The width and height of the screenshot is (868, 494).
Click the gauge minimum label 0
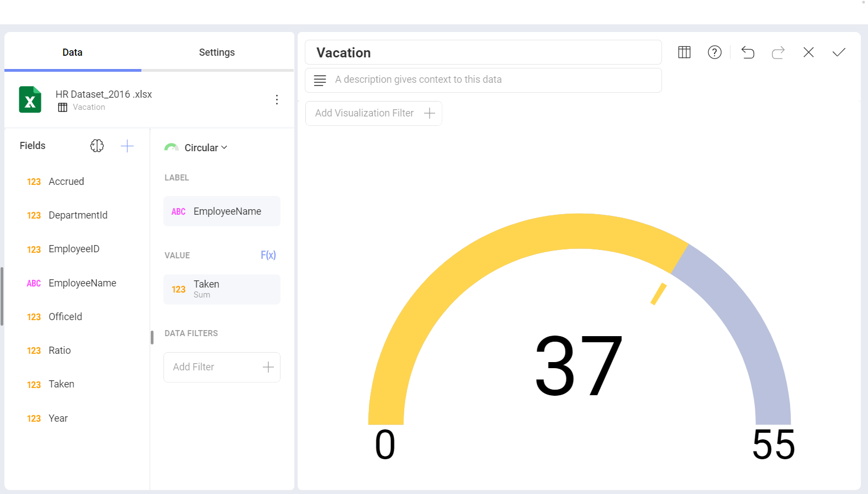[385, 444]
